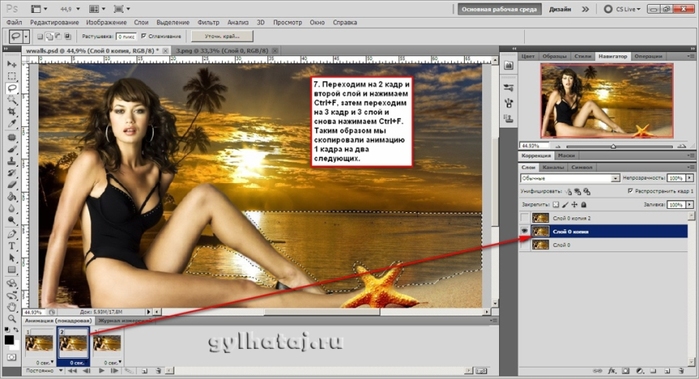
Task: Click the background color swatch
Action: tap(15, 346)
